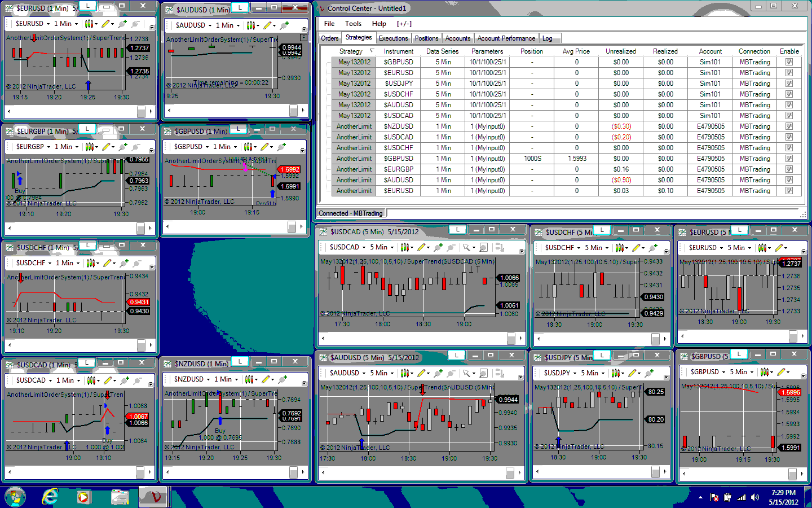Click zoom out on $EURUSD 1 Min chart
The image size is (812, 508).
(135, 24)
